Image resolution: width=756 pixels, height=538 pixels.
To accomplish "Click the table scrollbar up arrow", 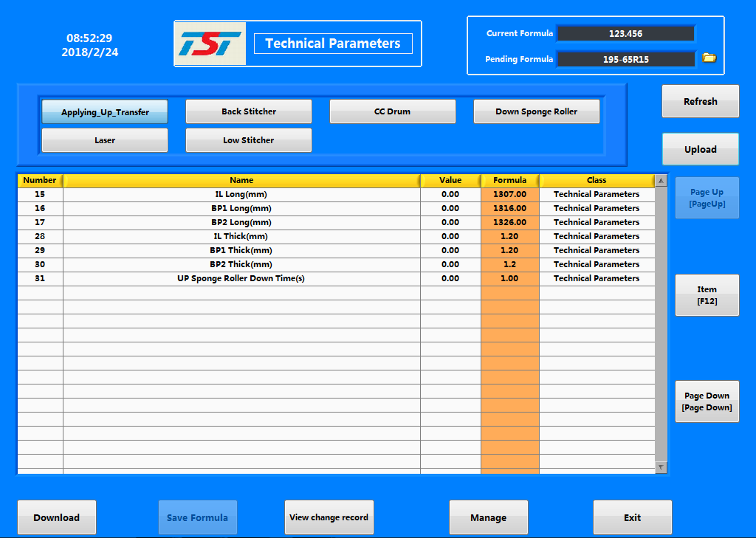I will pos(661,181).
